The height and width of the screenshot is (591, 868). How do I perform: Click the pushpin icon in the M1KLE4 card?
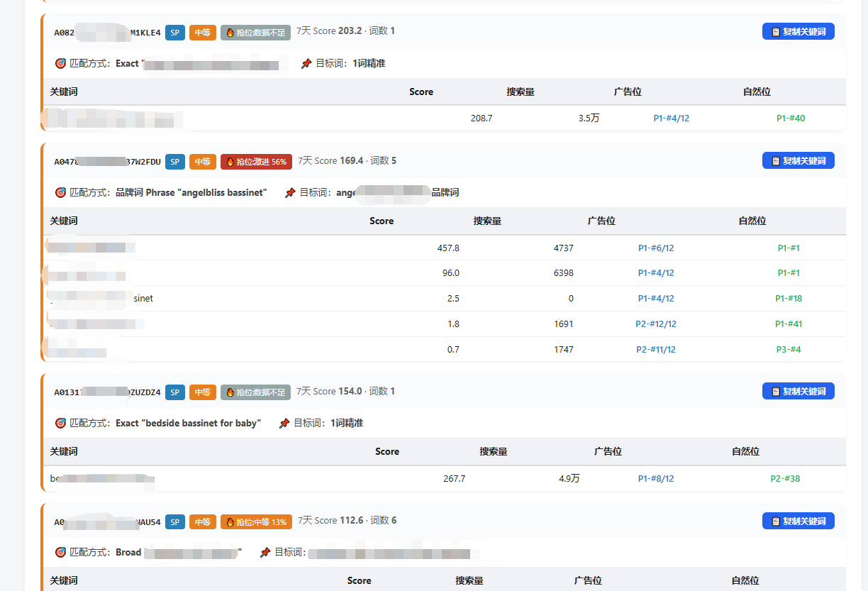(x=306, y=63)
